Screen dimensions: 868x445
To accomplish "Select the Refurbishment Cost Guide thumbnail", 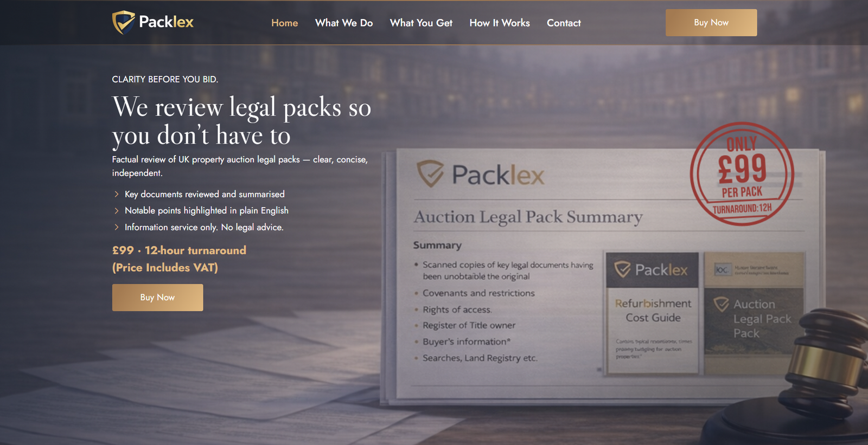I will 653,313.
